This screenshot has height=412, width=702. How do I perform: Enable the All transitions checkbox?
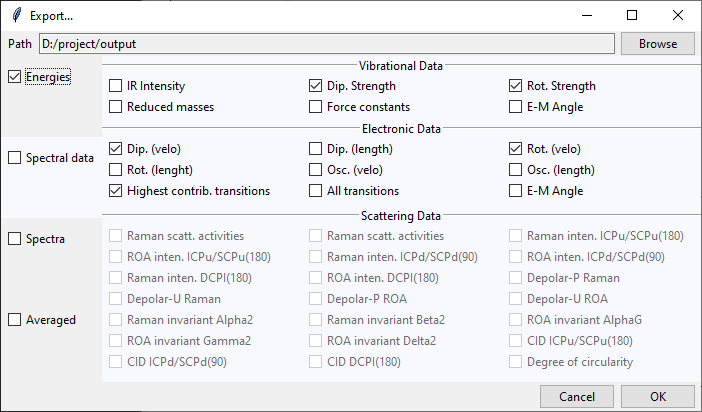[315, 191]
